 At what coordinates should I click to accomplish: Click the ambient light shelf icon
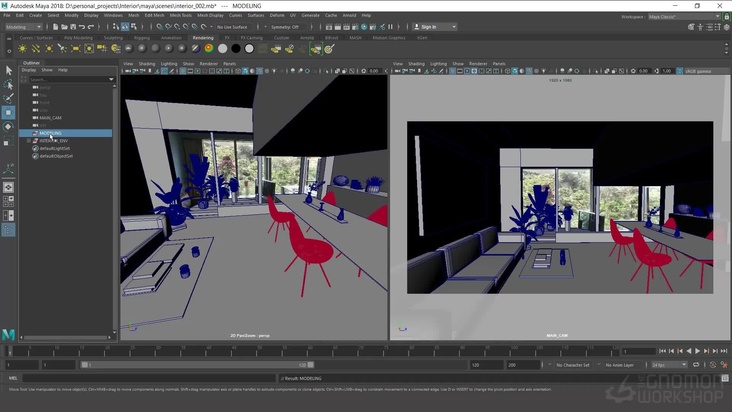23,48
